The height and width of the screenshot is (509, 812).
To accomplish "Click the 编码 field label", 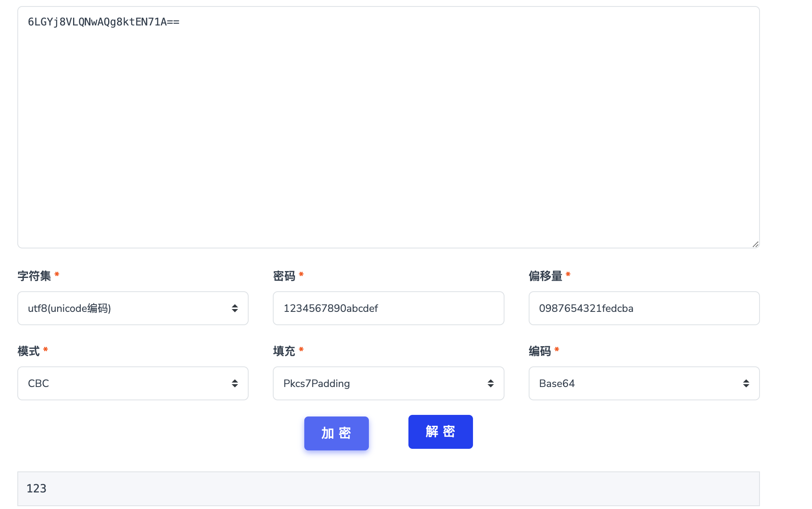I will [x=540, y=351].
